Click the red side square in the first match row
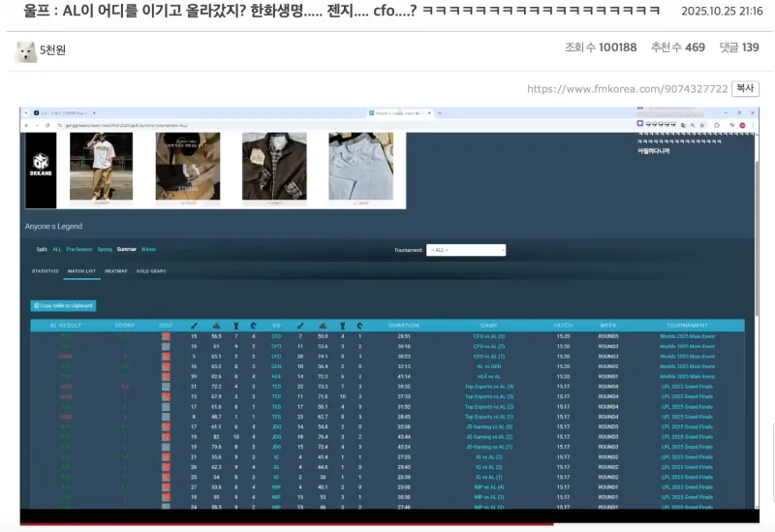This screenshot has width=775, height=532. pos(166,336)
